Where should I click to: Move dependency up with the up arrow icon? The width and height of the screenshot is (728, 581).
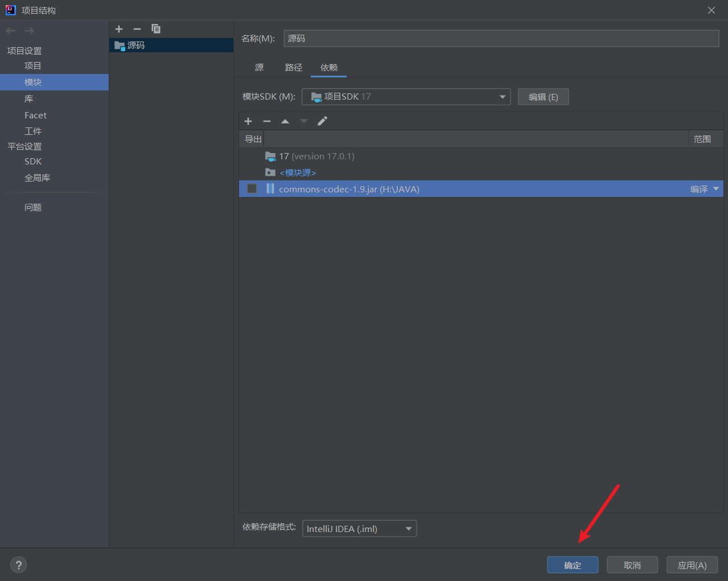pos(285,121)
